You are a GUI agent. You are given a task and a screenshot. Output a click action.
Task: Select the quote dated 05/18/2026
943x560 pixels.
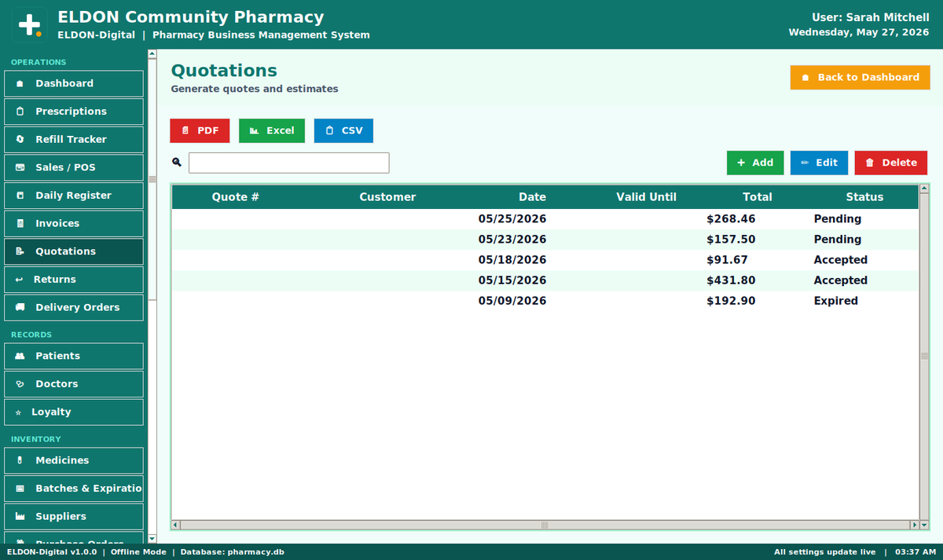545,260
